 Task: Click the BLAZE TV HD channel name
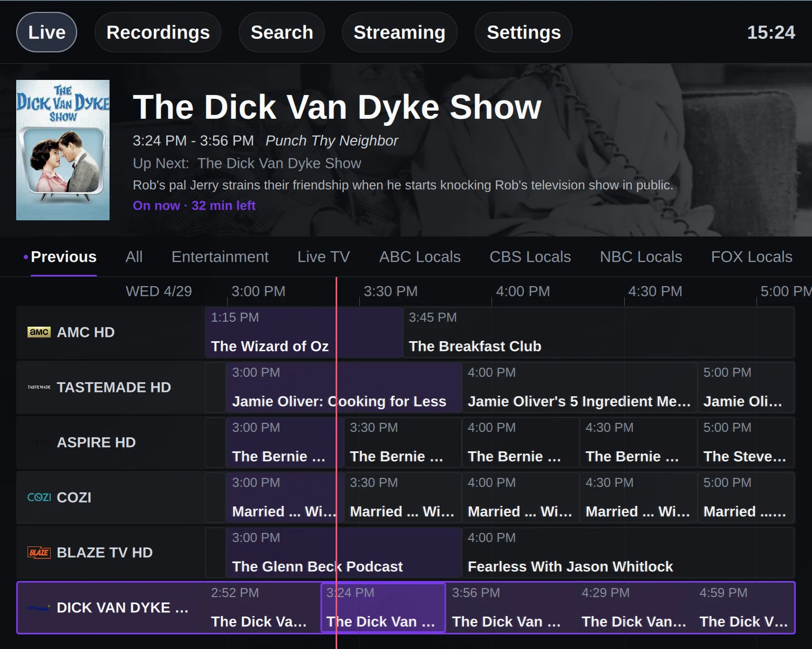105,552
